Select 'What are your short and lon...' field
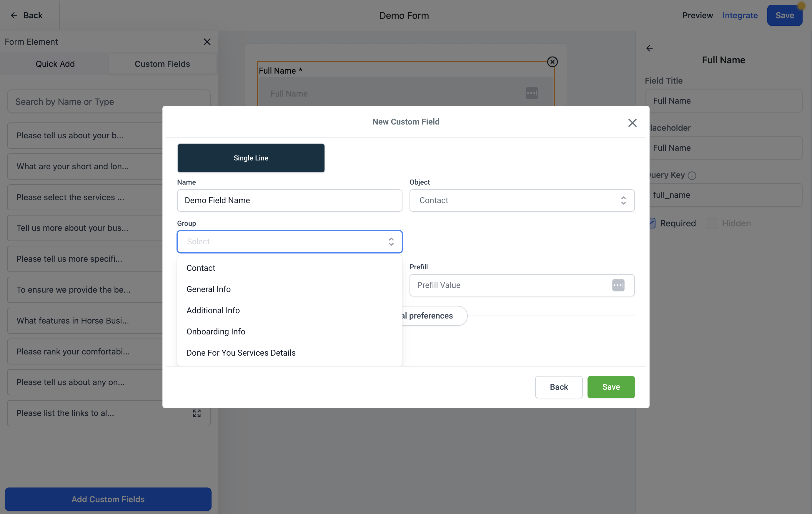812x514 pixels. point(85,166)
